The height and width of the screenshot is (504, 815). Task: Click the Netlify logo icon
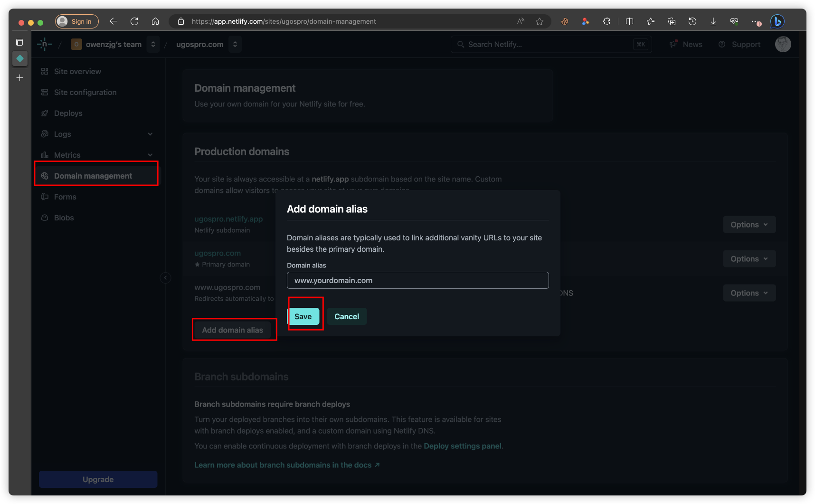point(45,44)
